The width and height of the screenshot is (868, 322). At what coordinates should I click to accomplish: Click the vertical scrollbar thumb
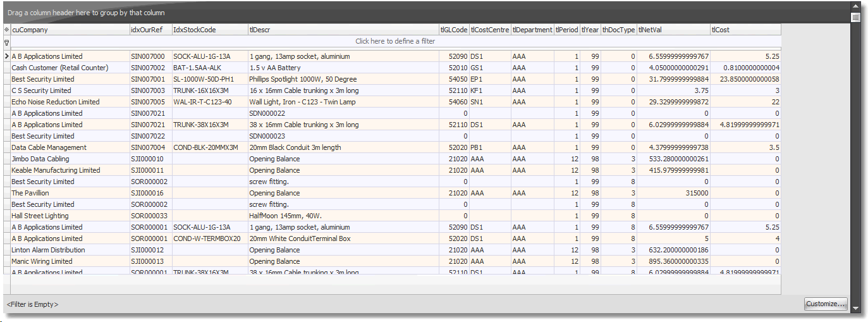(855, 18)
